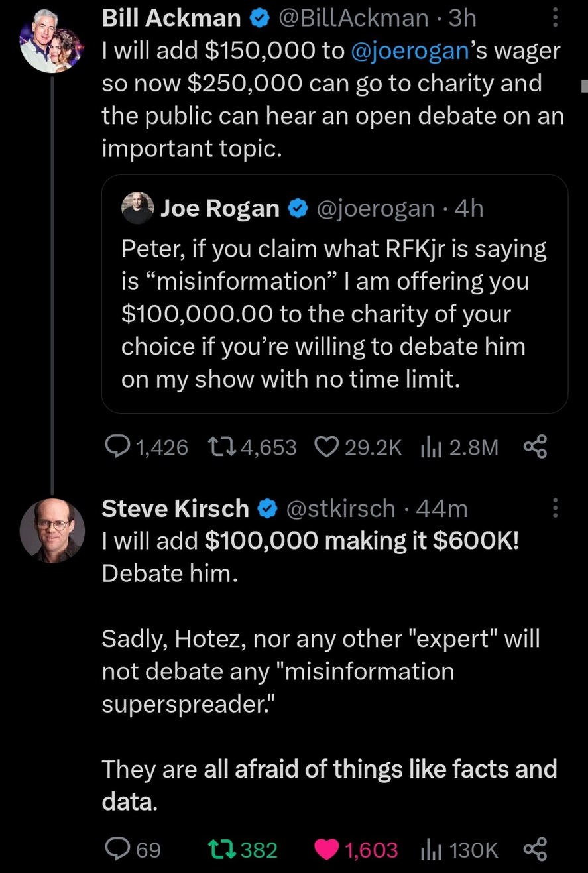Undo retweet on Steve Kirsch's tweet
This screenshot has height=873, width=588.
pos(219,850)
